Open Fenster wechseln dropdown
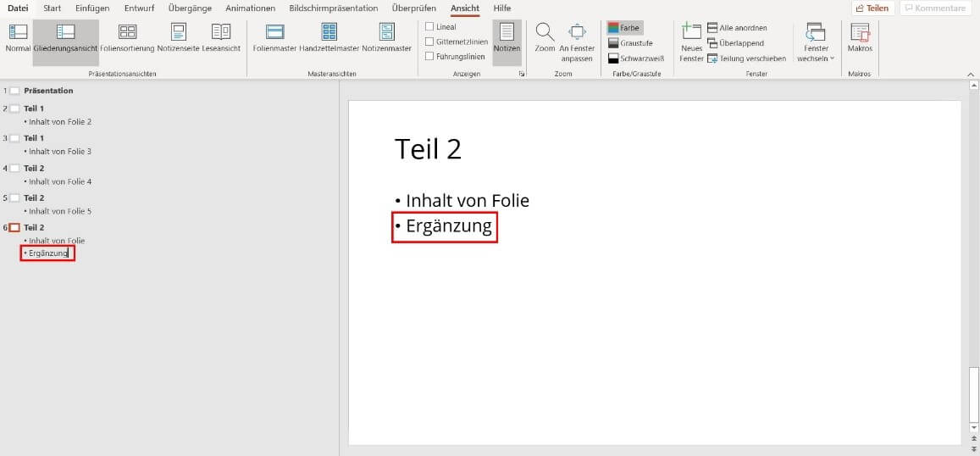 tap(816, 42)
